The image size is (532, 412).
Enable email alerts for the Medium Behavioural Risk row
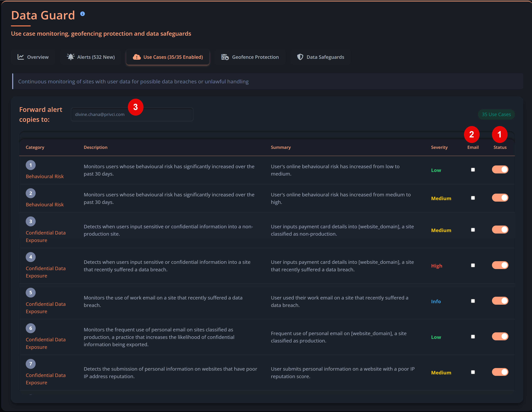(x=473, y=198)
